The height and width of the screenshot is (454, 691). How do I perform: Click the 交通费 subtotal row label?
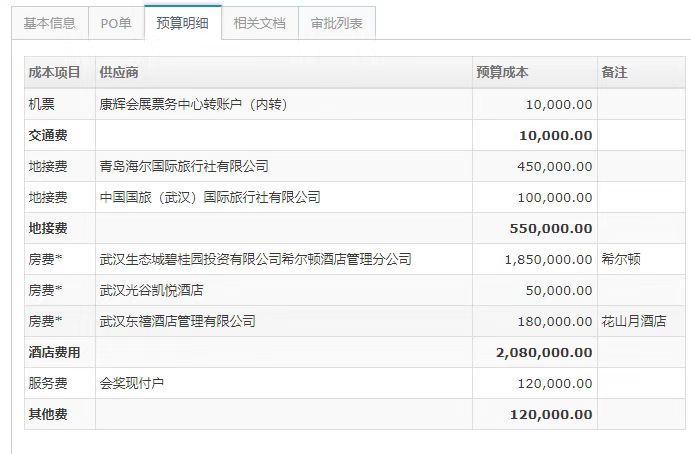coord(49,135)
